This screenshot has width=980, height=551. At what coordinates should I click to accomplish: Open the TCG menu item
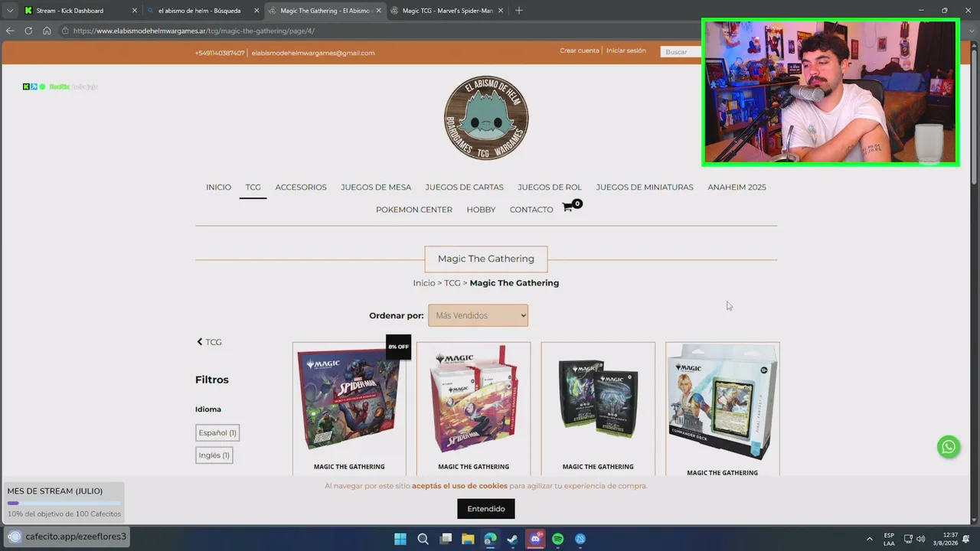coord(253,187)
